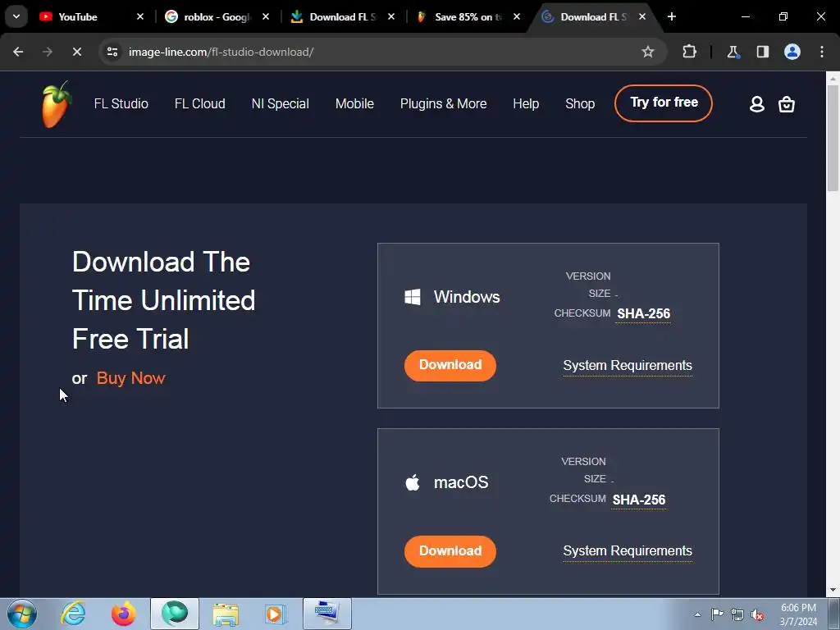The image size is (840, 630).
Task: Launch Firefox from the taskbar
Action: tap(124, 614)
